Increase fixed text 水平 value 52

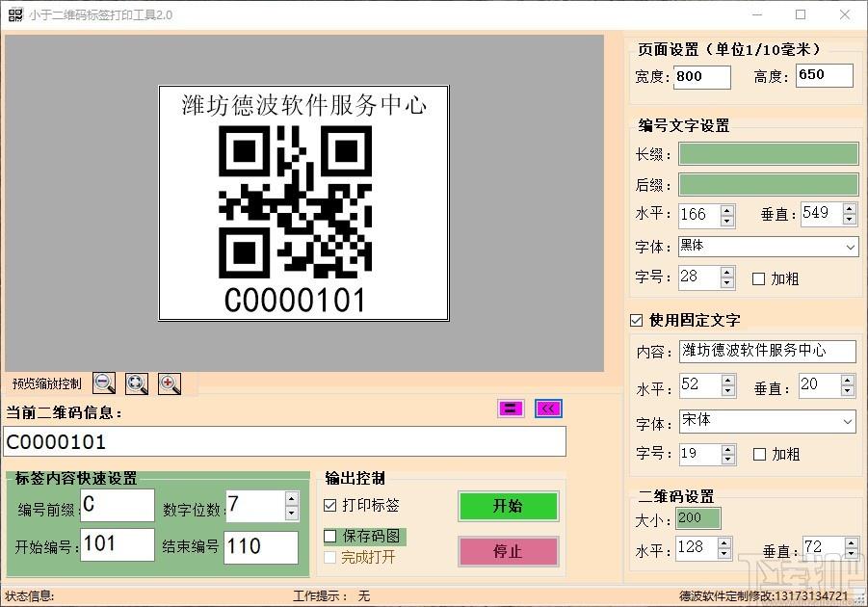coord(728,380)
